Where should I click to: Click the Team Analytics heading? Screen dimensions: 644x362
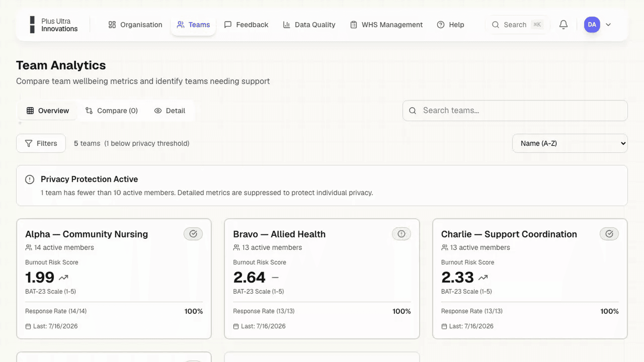coord(61,65)
